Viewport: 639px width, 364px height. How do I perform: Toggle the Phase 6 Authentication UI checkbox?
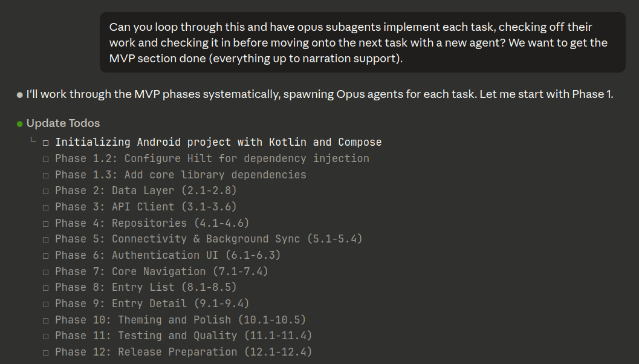click(46, 256)
